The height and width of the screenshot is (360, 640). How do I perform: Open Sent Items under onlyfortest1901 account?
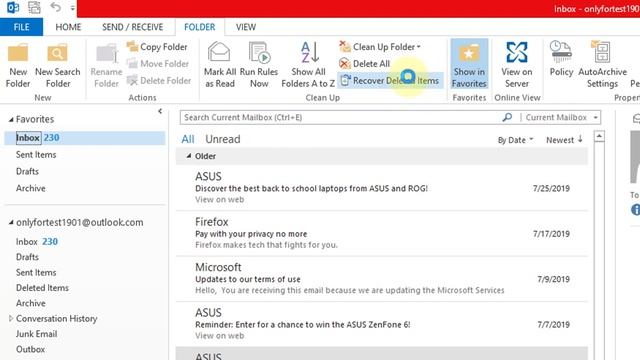36,273
